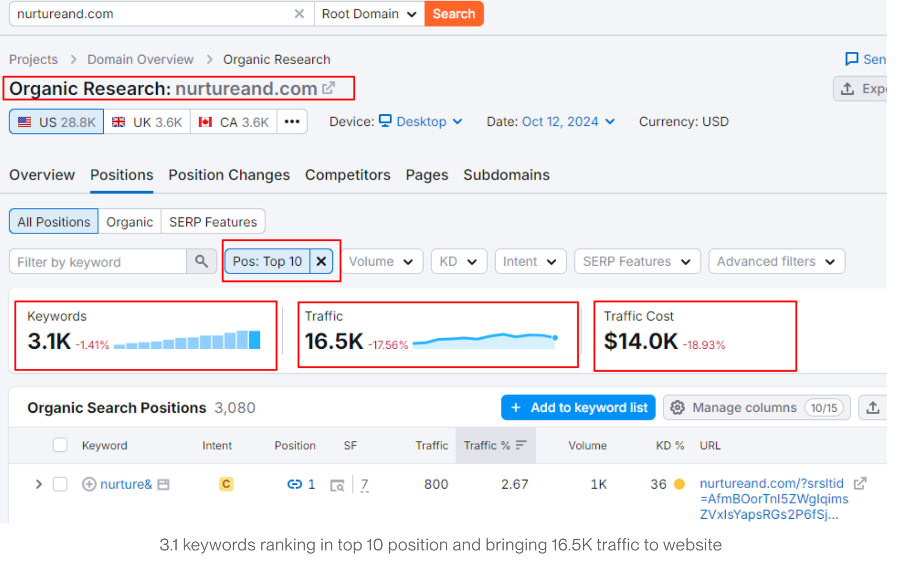This screenshot has height=588, width=910.
Task: Open the nurture& keyword link
Action: click(x=126, y=484)
